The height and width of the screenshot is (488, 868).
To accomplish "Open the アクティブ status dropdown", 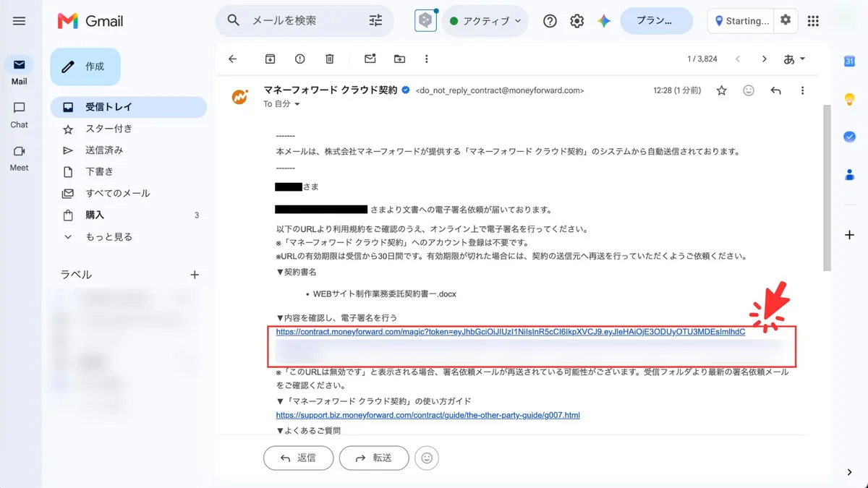I will pyautogui.click(x=485, y=21).
